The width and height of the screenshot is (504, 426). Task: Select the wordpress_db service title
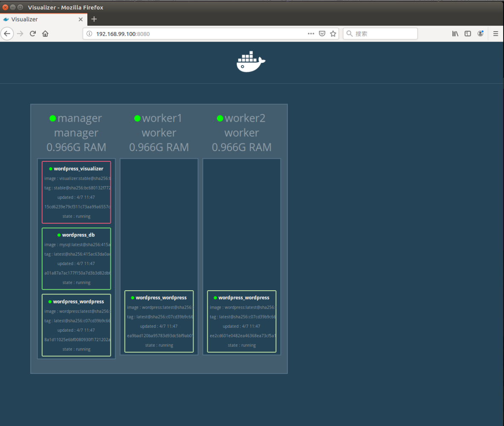pyautogui.click(x=78, y=235)
